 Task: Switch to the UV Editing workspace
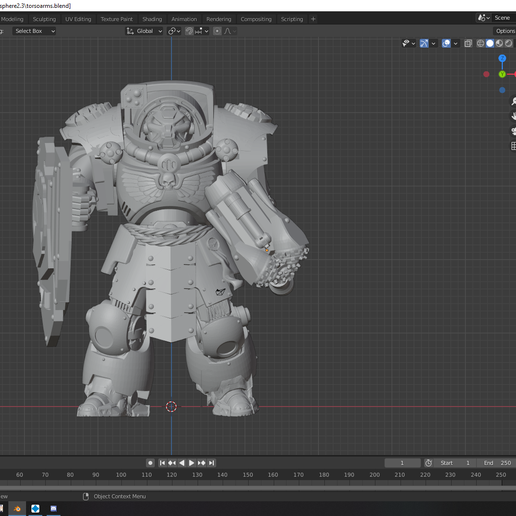pyautogui.click(x=78, y=19)
